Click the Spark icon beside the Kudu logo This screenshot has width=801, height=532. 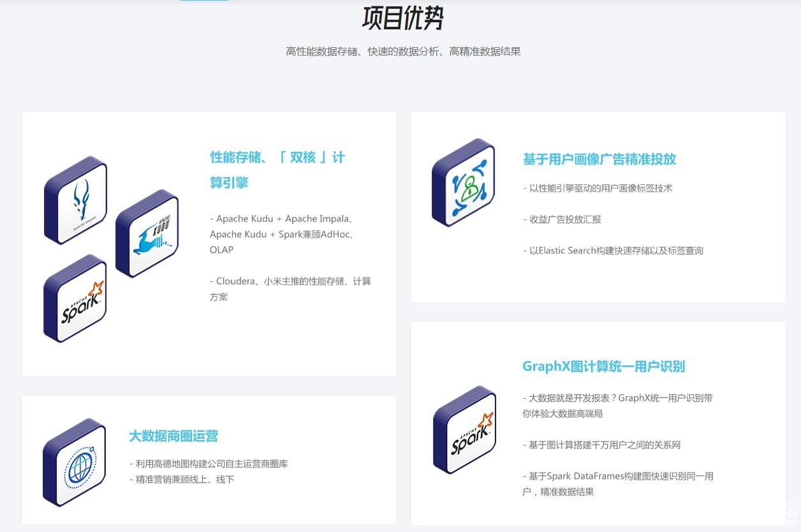75,298
